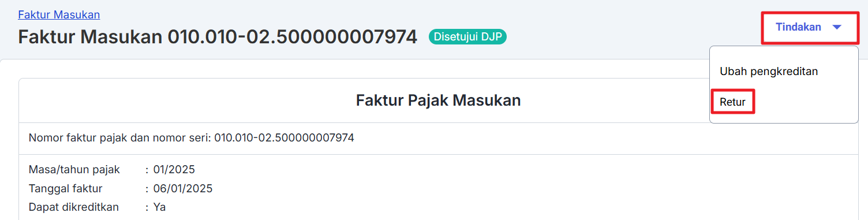Image resolution: width=868 pixels, height=220 pixels.
Task: Click the Tanggal faktur label
Action: point(65,188)
